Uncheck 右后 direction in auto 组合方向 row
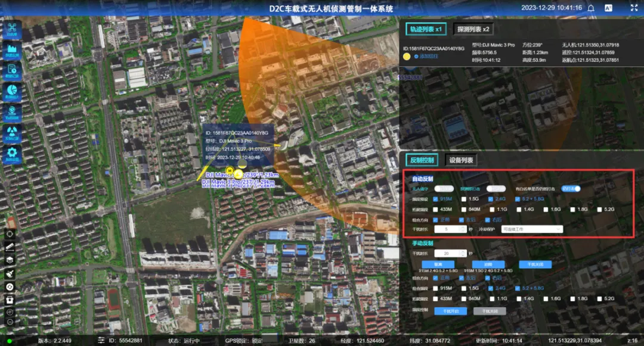 [x=488, y=220]
